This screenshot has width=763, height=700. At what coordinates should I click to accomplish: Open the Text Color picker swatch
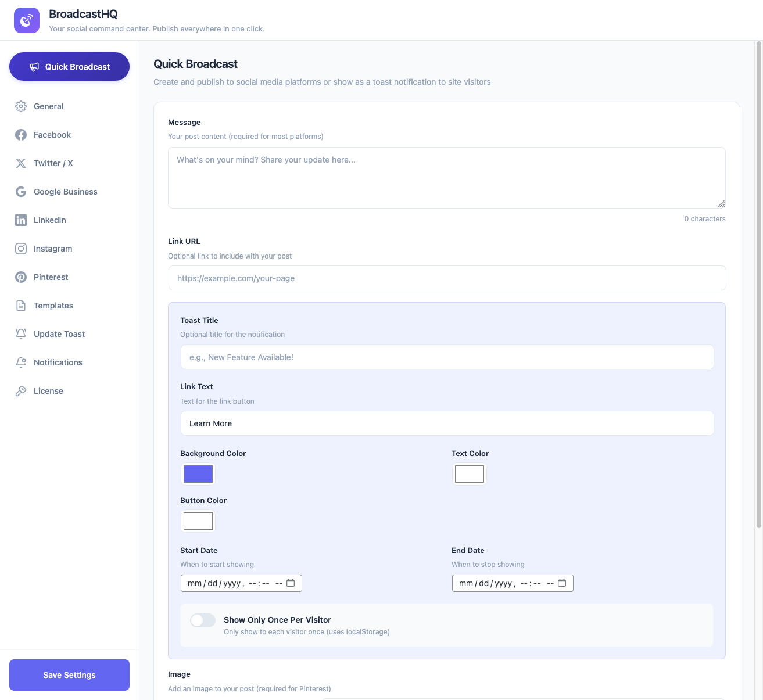(469, 474)
